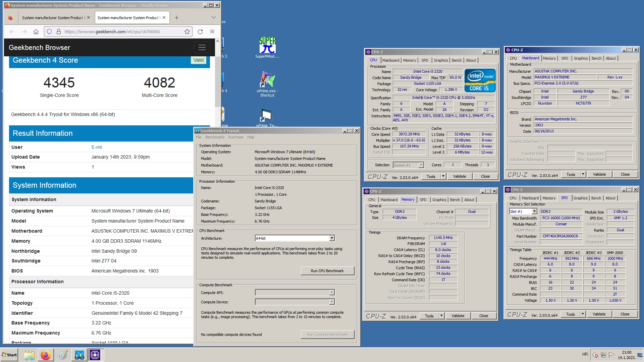
Task: Select the wPrime.exe Shortcut desktop icon
Action: 267,84
